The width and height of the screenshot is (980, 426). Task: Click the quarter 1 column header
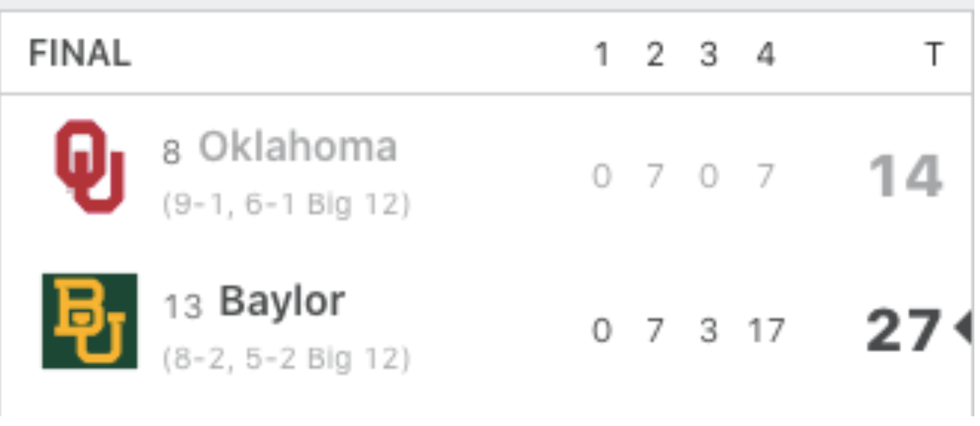[602, 55]
